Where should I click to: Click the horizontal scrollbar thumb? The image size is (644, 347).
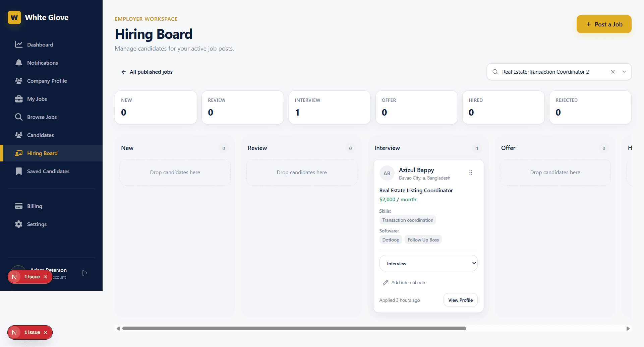point(294,329)
